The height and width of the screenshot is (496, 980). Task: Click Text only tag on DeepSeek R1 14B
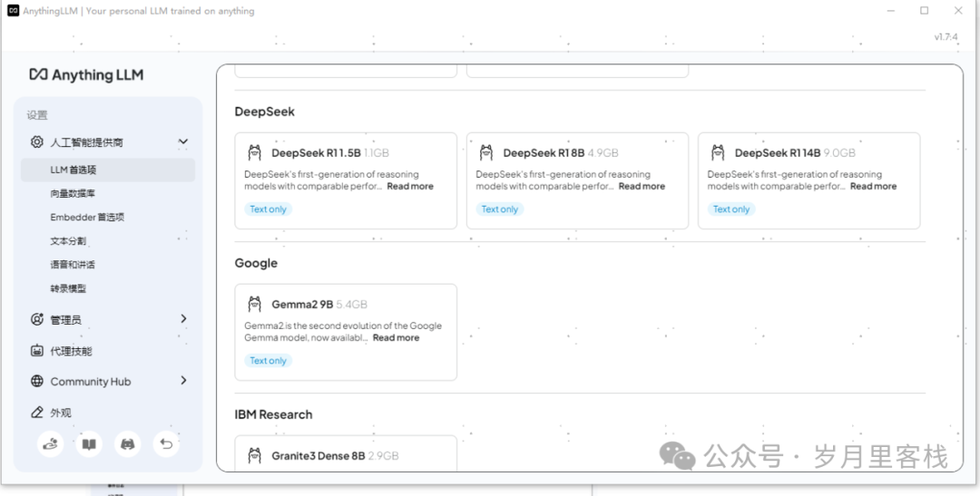point(731,209)
